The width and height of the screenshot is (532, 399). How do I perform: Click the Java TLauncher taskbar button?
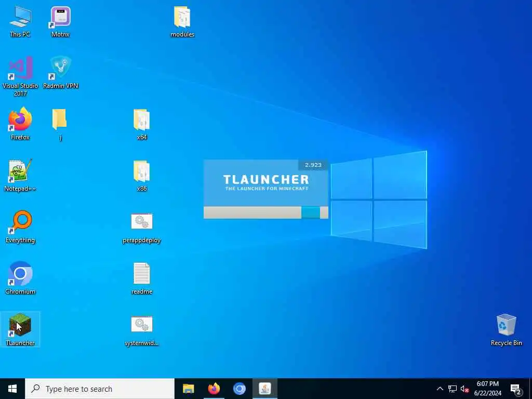coord(264,389)
